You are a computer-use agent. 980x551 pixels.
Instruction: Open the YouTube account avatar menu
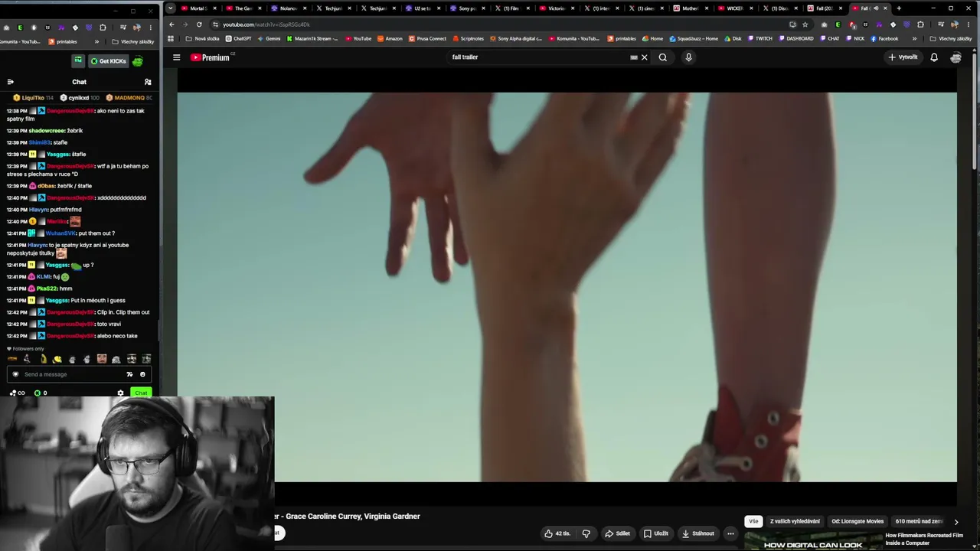[x=956, y=57]
